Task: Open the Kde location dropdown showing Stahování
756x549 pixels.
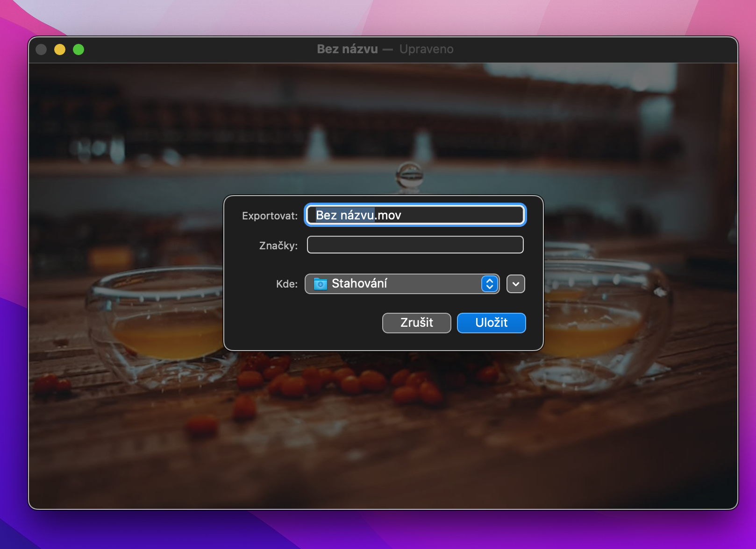Action: click(402, 284)
